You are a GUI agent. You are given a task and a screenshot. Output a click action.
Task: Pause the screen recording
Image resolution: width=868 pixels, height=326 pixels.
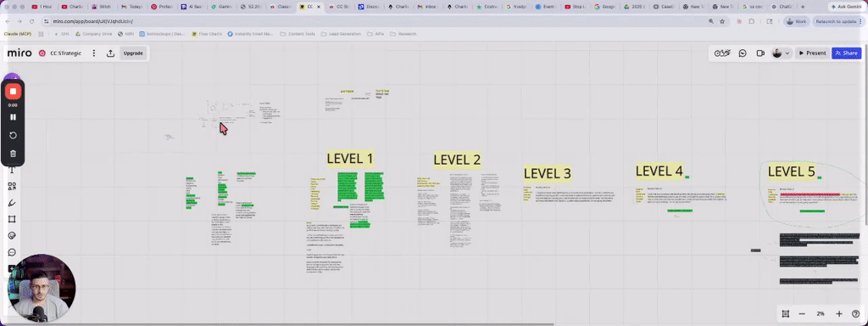pos(14,117)
